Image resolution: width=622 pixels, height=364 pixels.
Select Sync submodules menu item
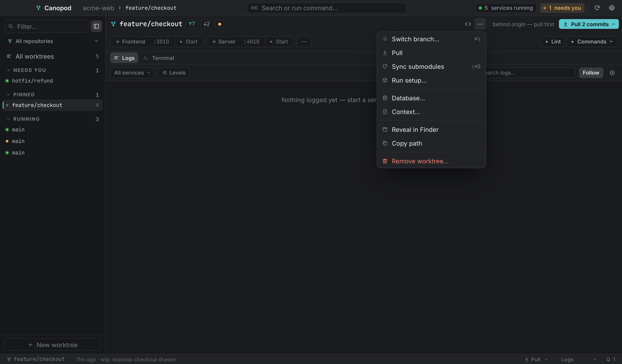pyautogui.click(x=431, y=67)
